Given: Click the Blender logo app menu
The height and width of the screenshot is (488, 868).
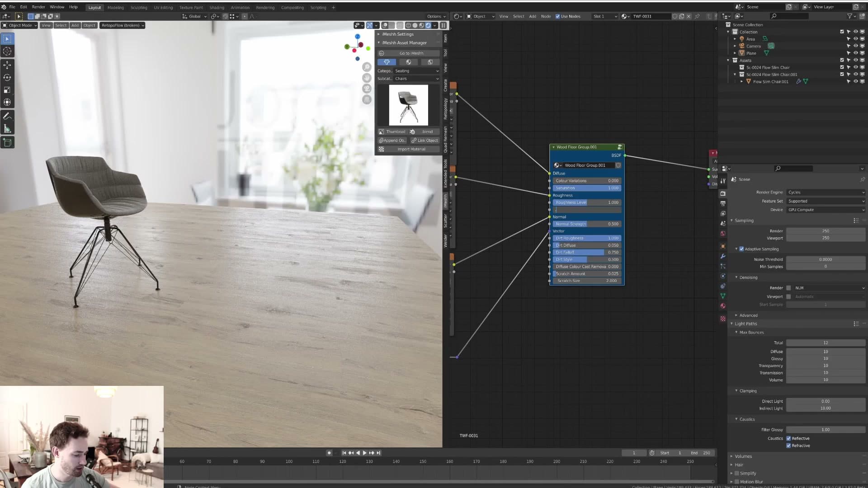Looking at the screenshot, I should (4, 7).
